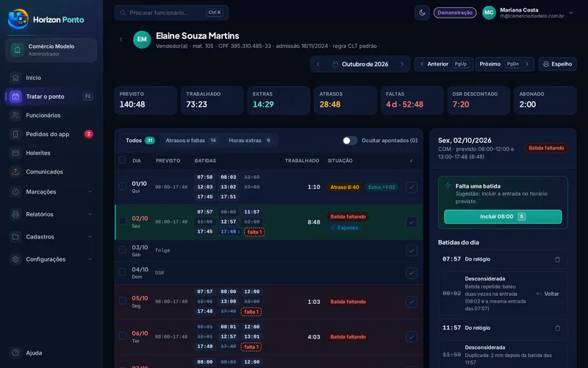
Task: Open the Outubro de 2026 month picker
Action: (x=360, y=64)
